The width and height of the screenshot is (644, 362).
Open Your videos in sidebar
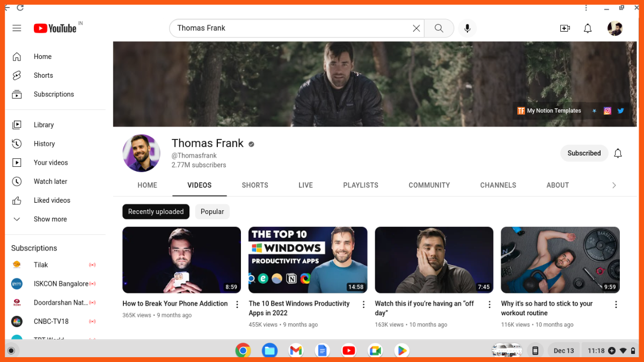pyautogui.click(x=55, y=162)
